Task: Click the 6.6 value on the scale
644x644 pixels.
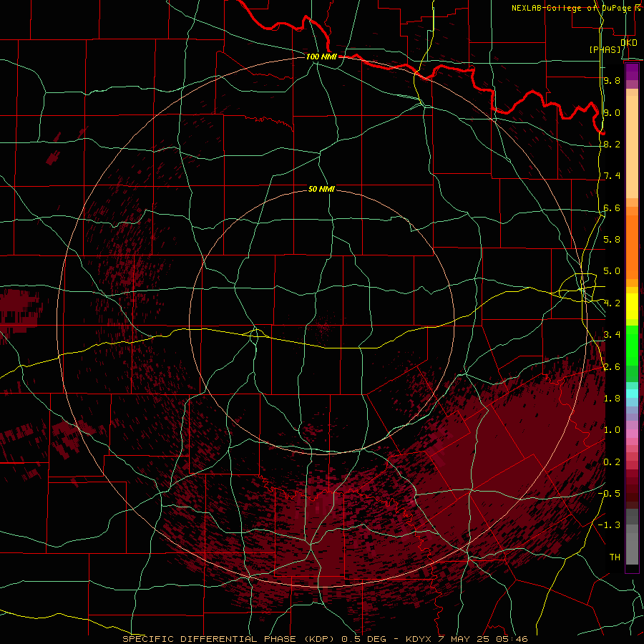Action: [x=612, y=208]
